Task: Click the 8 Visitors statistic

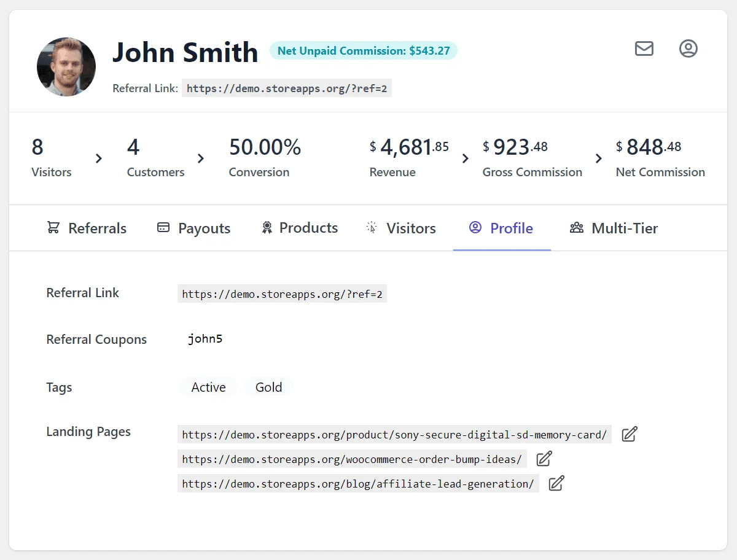Action: coord(52,157)
